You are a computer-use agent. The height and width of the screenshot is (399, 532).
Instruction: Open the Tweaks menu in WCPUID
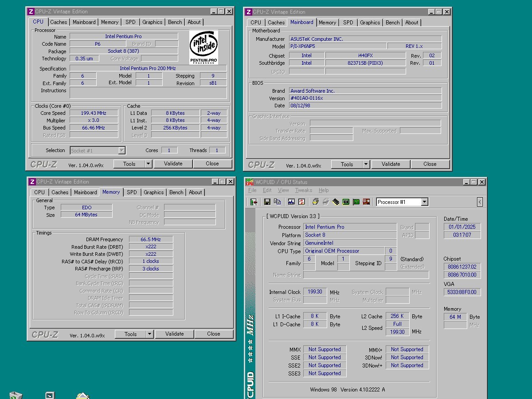coord(304,191)
